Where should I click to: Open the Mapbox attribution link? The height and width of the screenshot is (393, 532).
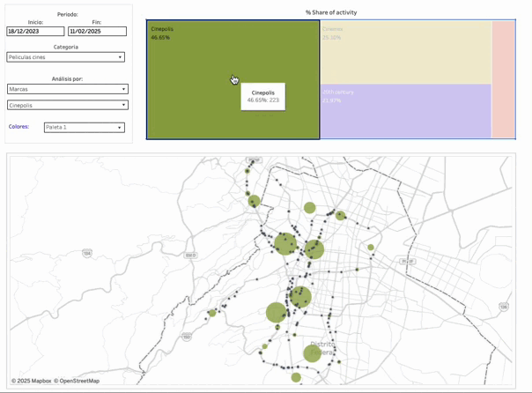pos(31,381)
